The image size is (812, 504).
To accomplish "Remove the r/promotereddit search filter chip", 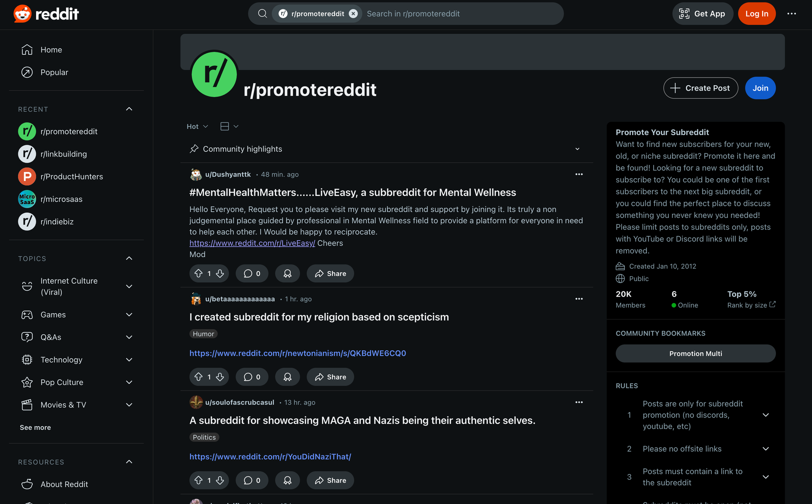I will tap(353, 14).
